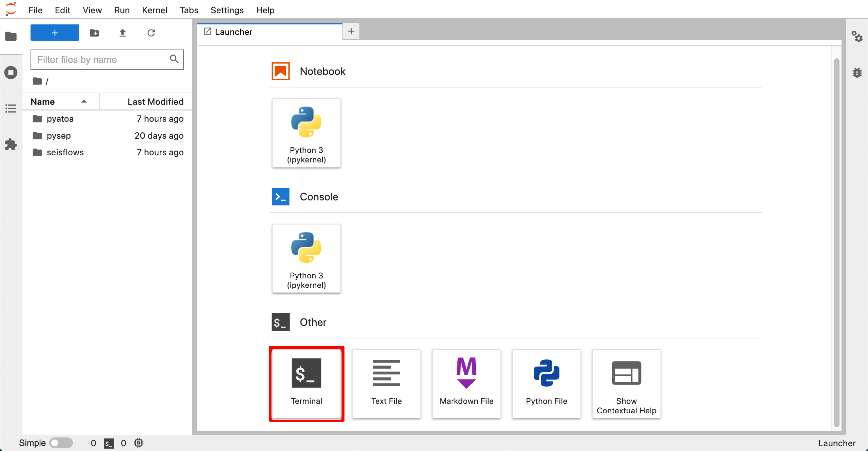Open the Settings menu
The image size is (868, 451).
[x=227, y=10]
